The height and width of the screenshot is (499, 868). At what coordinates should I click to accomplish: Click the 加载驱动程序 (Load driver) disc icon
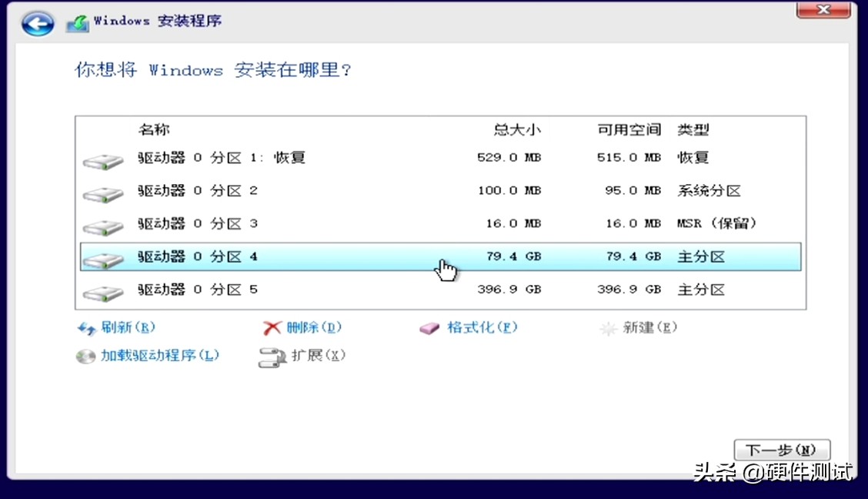coord(85,357)
